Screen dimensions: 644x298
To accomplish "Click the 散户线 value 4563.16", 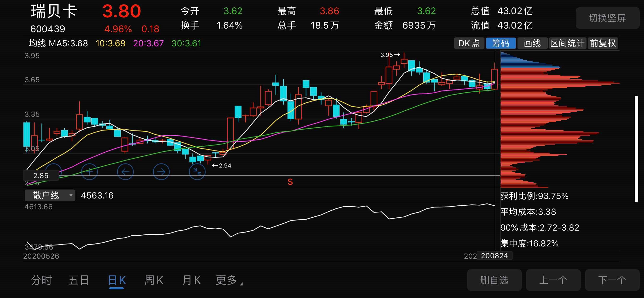I will 97,195.
